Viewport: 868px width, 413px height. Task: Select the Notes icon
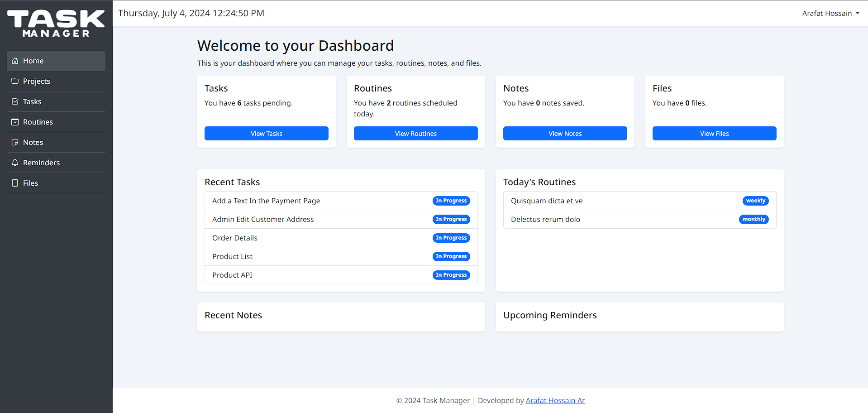[15, 142]
